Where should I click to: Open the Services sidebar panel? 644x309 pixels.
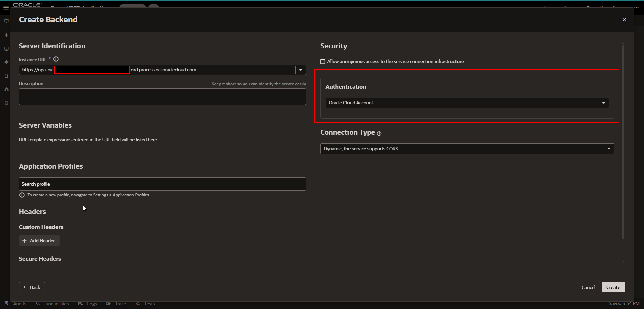[x=6, y=35]
